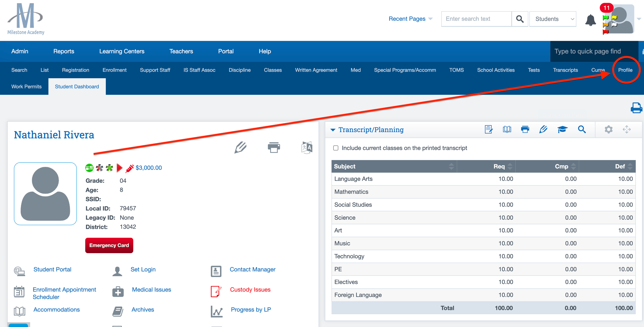Click the magnifier icon in Transcript/Planning
644x327 pixels.
point(582,129)
